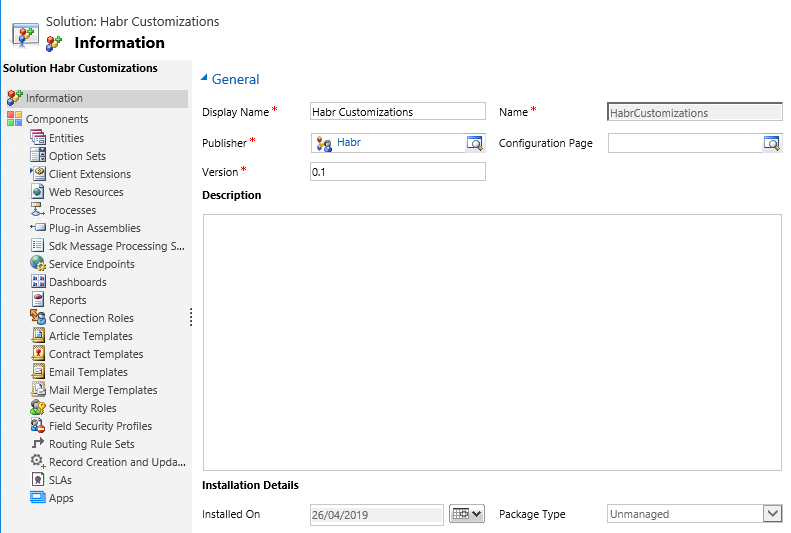Click the Entities icon
This screenshot has height=533, width=791.
38,137
